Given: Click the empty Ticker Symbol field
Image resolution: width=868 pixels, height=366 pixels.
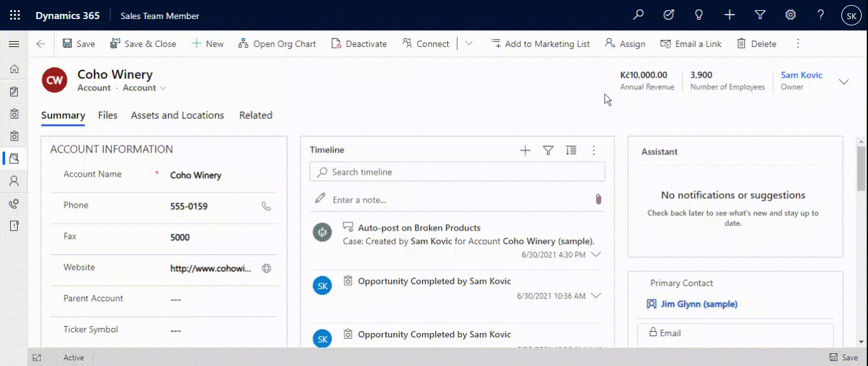Looking at the screenshot, I should click(x=176, y=331).
